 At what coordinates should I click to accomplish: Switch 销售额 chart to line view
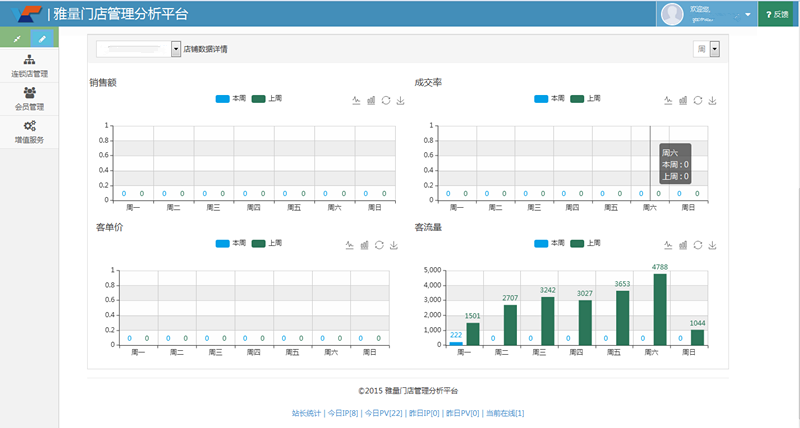(357, 100)
